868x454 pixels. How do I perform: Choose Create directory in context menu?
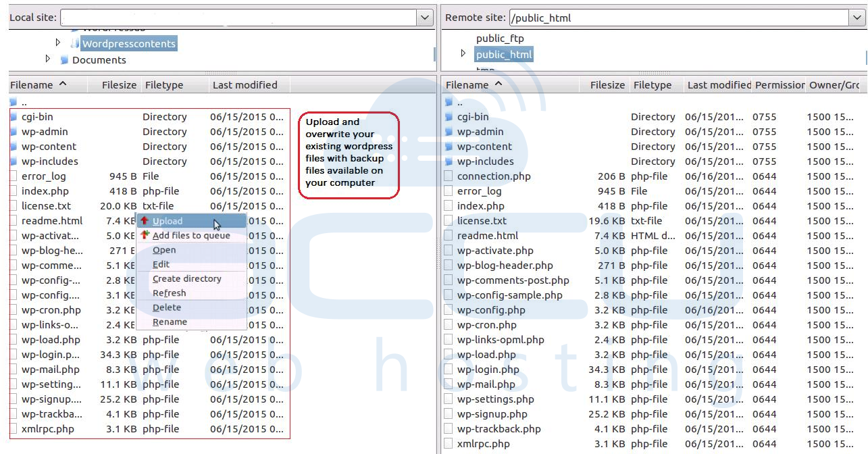tap(191, 279)
